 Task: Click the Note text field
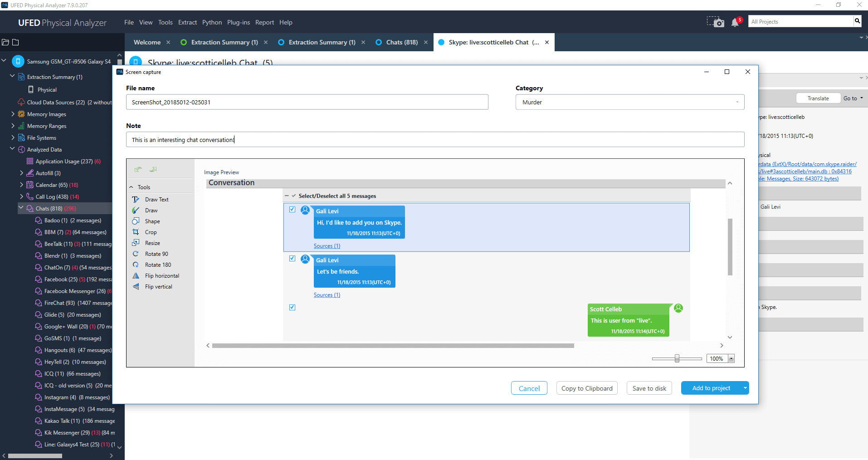[x=435, y=140]
